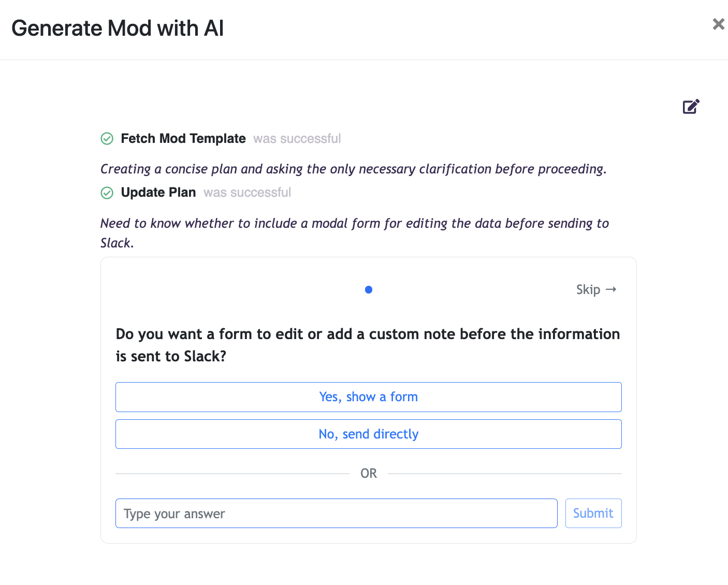Screen dimensions: 728x585
Task: Click the arrow icon next to Skip
Action: coord(611,289)
